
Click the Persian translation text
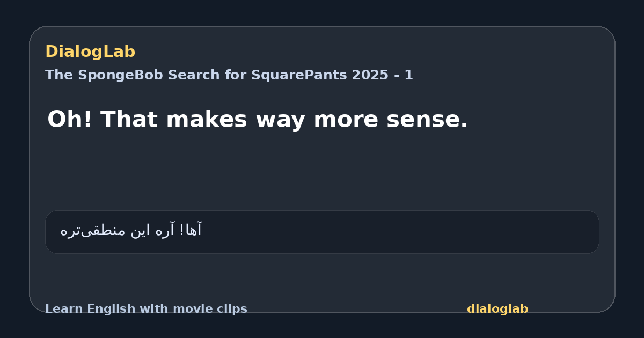coord(131,231)
